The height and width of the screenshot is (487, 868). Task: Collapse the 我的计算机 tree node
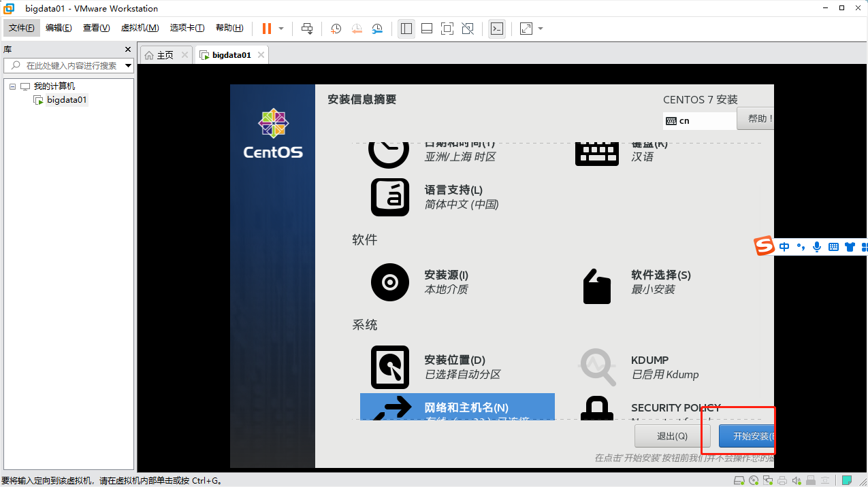[12, 86]
